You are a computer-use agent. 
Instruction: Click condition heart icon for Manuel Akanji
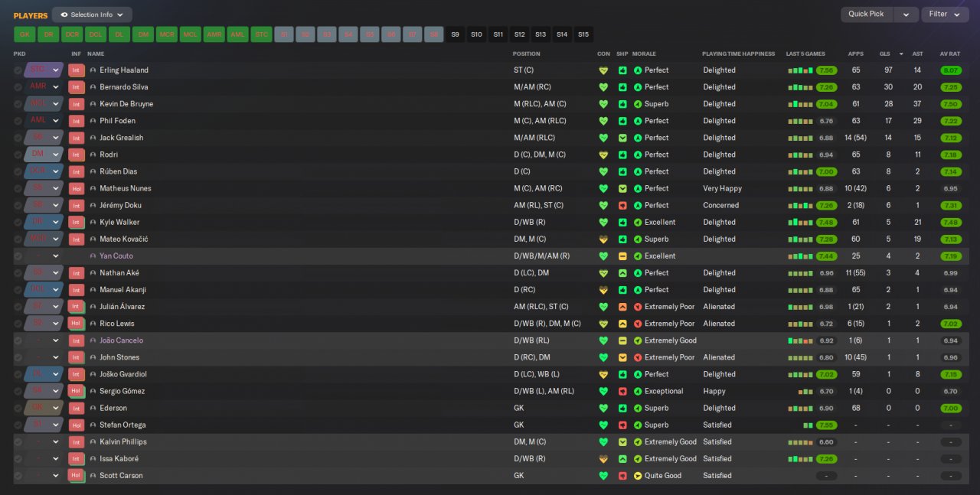click(603, 290)
